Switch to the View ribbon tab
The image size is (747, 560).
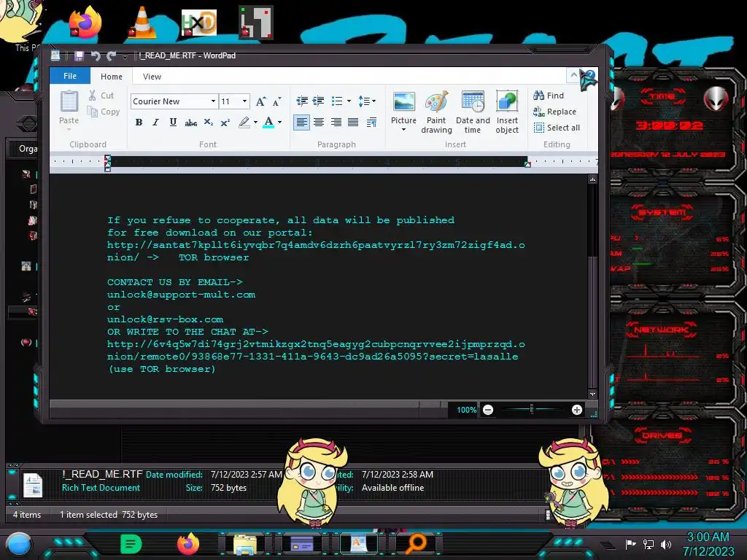point(152,76)
